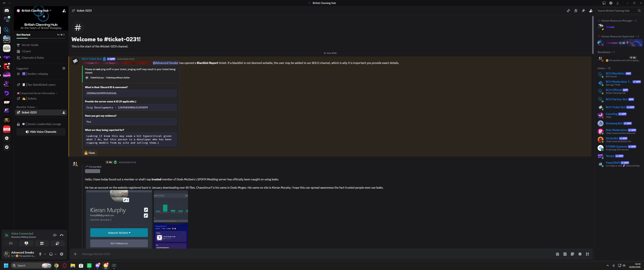This screenshot has height=270, width=644.
Task: Open the gift Nitro icon in message bar
Action: [558, 254]
